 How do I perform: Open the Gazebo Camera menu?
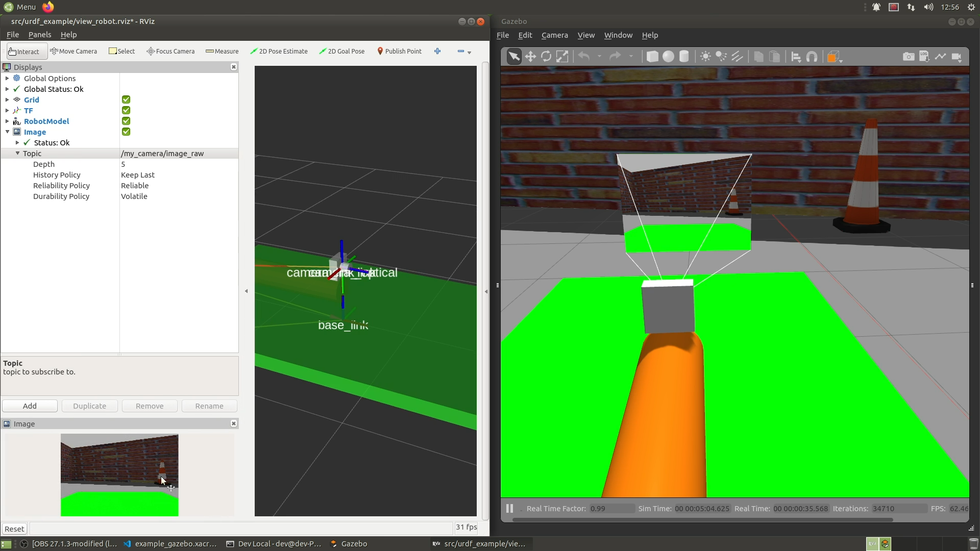click(x=554, y=35)
